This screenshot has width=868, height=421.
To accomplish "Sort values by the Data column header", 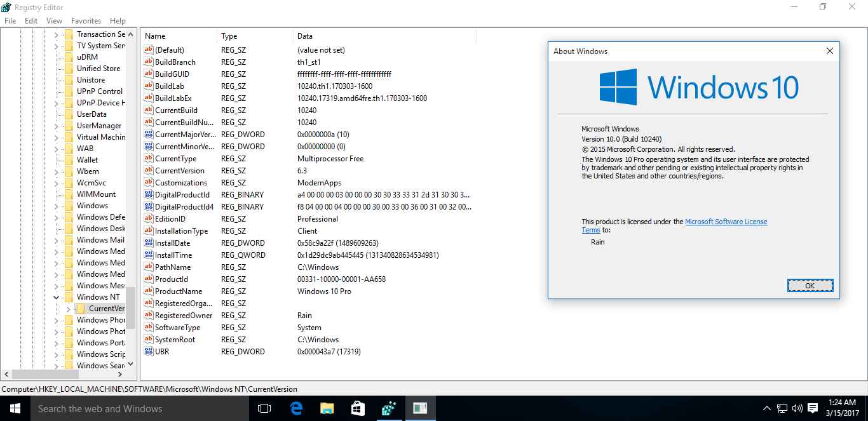I will (384, 36).
